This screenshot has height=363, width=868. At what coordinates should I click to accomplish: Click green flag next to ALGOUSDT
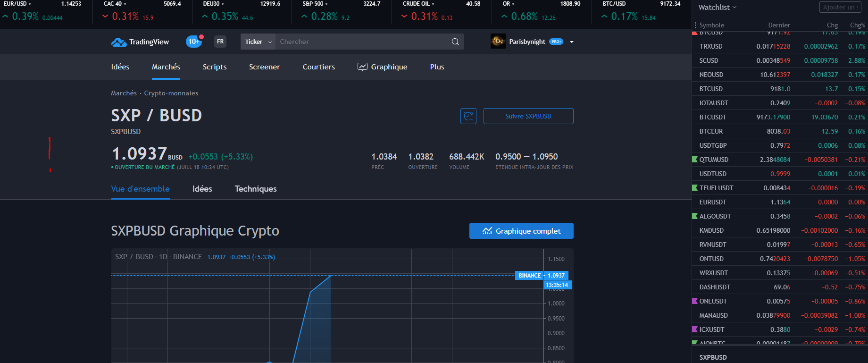pos(694,216)
